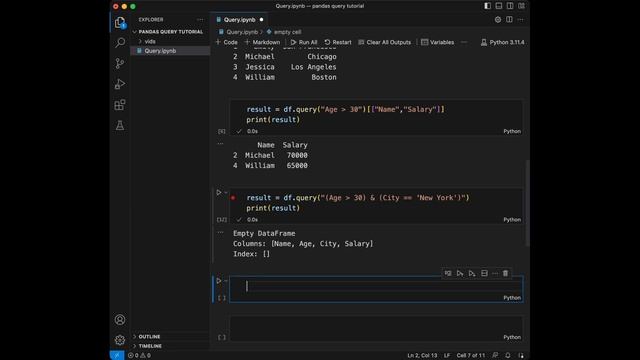Open run dropdown next to the empty cell
The width and height of the screenshot is (640, 360).
tap(226, 281)
